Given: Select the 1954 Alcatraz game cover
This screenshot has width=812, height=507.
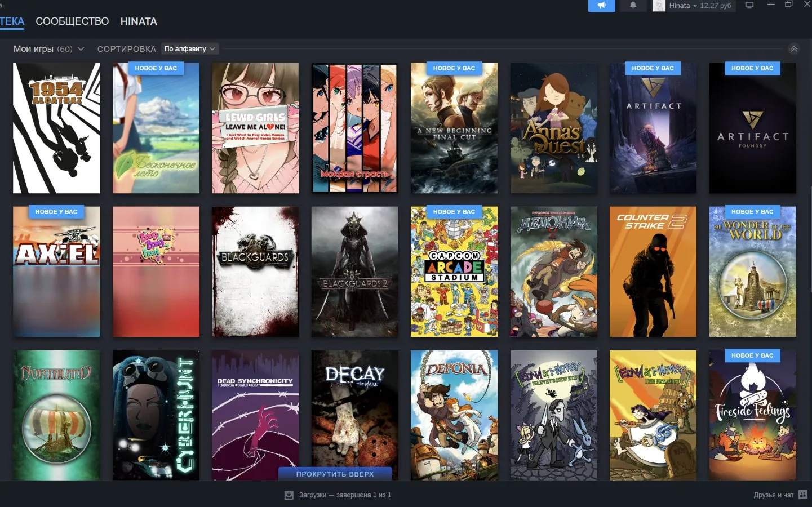Looking at the screenshot, I should coord(56,128).
